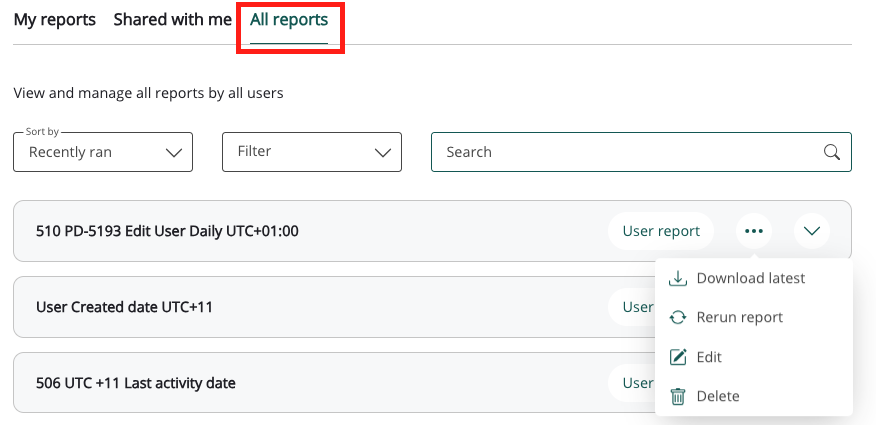Click the trash can Delete icon
The width and height of the screenshot is (876, 425).
678,396
